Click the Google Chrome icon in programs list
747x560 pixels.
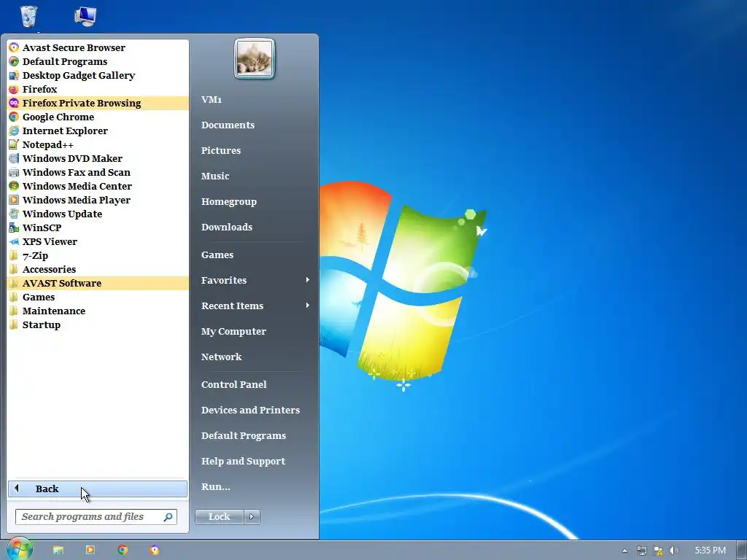[x=14, y=117]
